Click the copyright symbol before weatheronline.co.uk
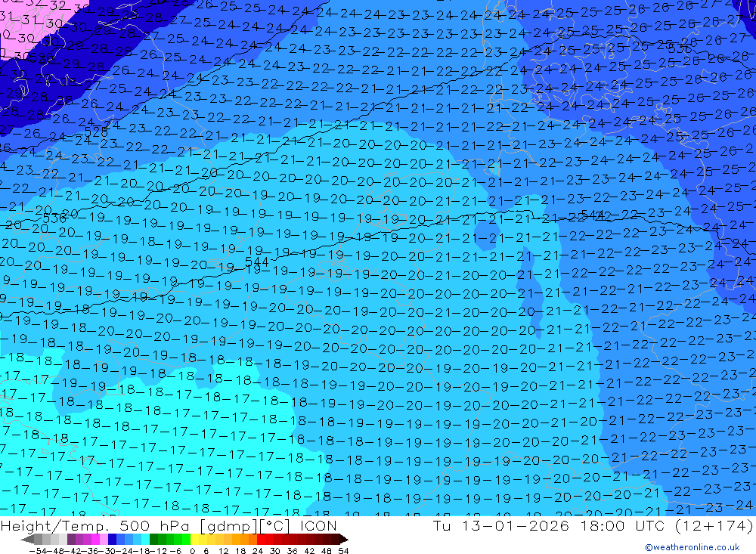 point(649,547)
